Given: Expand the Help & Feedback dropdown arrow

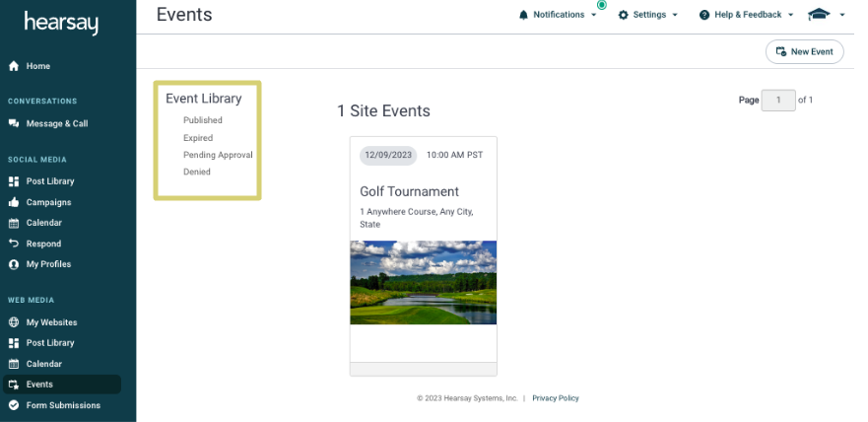Looking at the screenshot, I should coord(790,15).
